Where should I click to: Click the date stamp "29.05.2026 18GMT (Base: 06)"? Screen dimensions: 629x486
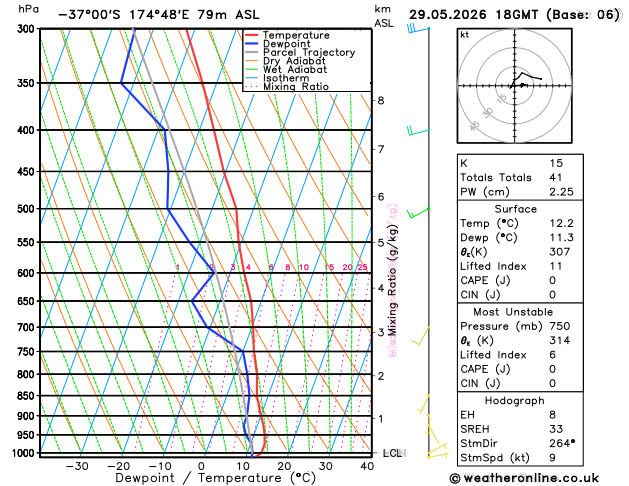[x=514, y=15]
